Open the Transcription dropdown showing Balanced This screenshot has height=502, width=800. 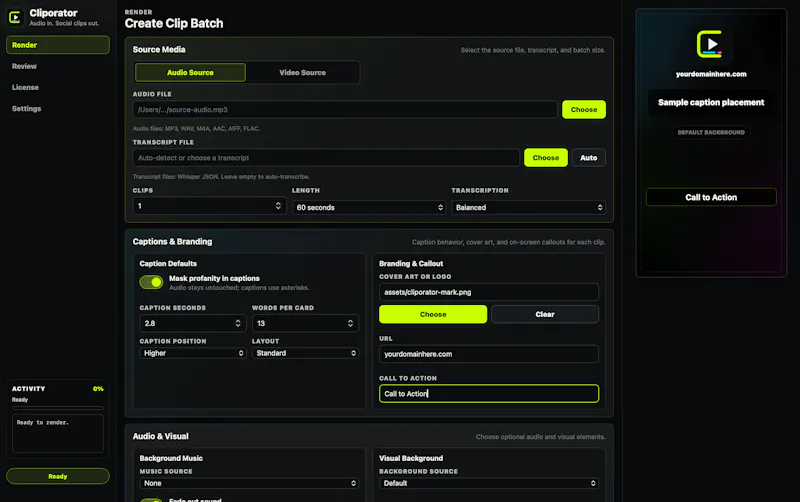coord(528,208)
